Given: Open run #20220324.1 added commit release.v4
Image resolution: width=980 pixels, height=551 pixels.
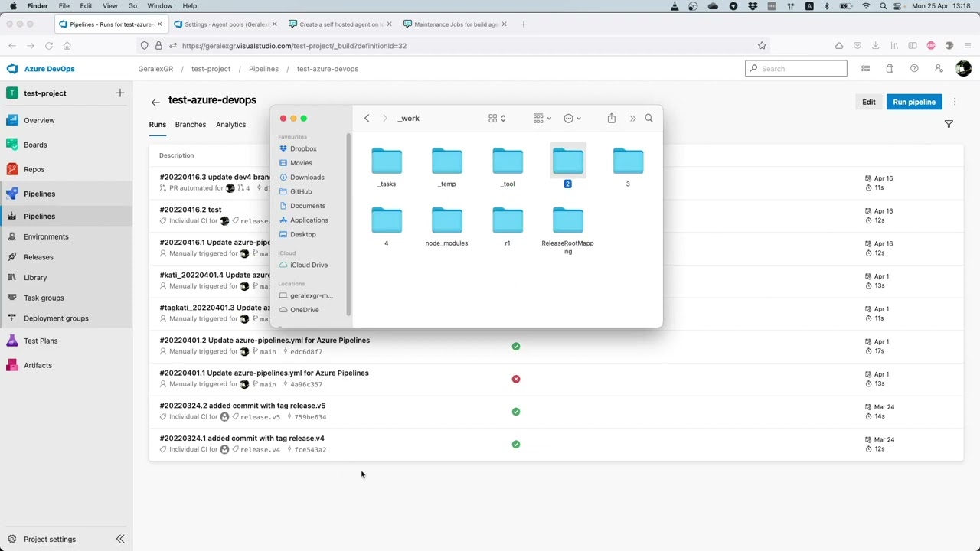Looking at the screenshot, I should (x=242, y=439).
